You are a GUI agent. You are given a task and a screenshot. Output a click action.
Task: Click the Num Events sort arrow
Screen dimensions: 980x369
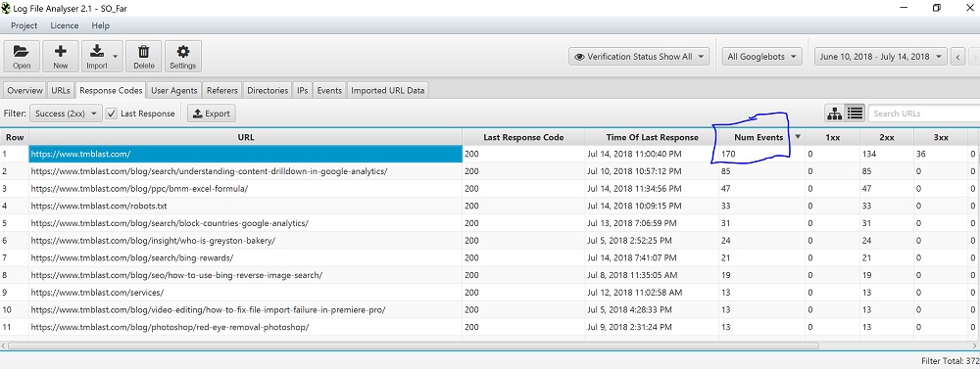[798, 137]
